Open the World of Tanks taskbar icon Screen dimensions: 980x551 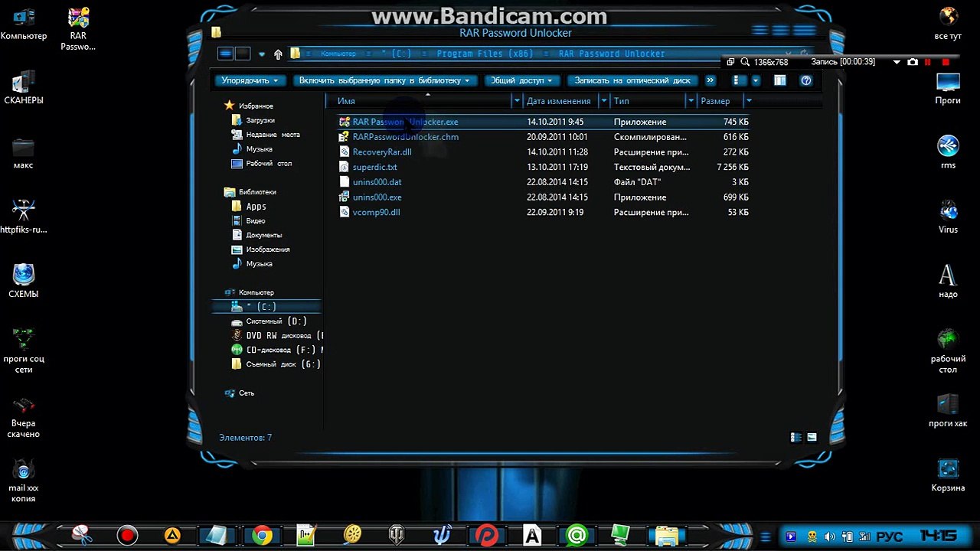[397, 535]
